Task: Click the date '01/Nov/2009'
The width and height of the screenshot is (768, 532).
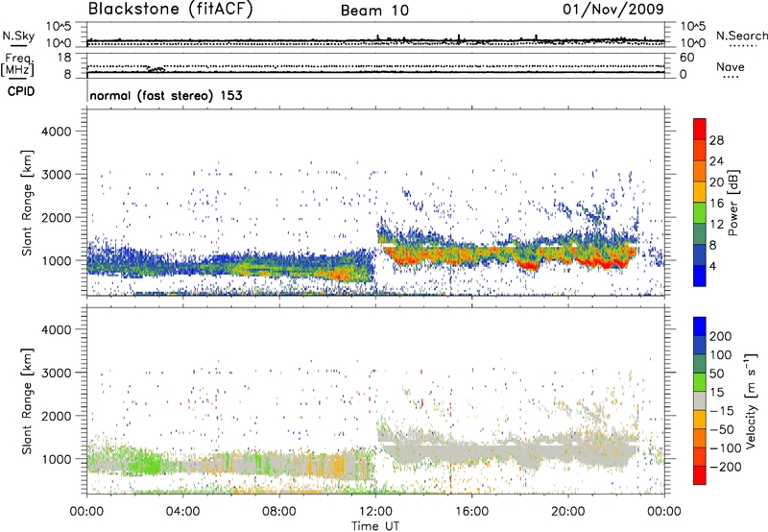Action: click(x=613, y=9)
